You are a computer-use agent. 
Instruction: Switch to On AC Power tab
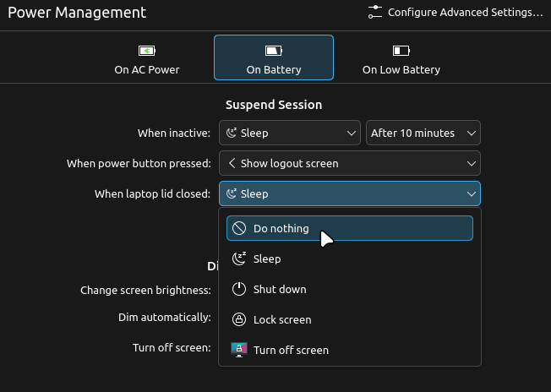click(x=146, y=57)
